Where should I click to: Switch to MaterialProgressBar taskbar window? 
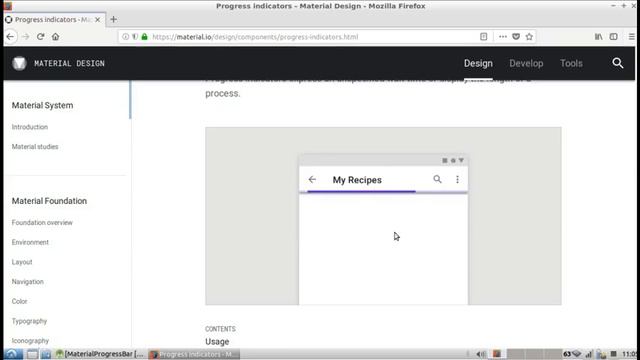click(x=100, y=354)
